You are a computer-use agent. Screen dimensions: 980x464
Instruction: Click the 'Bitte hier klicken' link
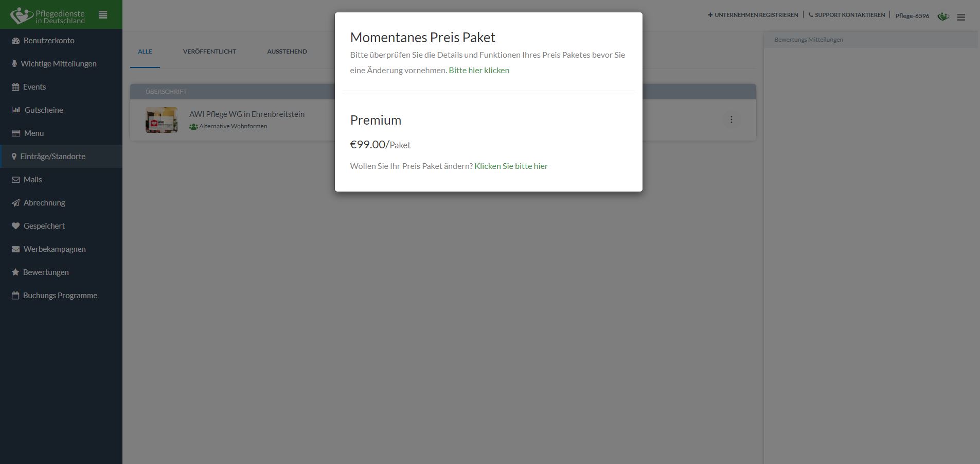point(479,70)
